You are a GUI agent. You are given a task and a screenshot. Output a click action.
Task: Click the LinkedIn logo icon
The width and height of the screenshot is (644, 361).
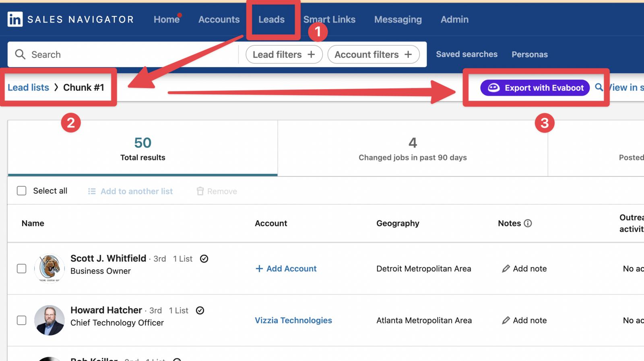15,19
